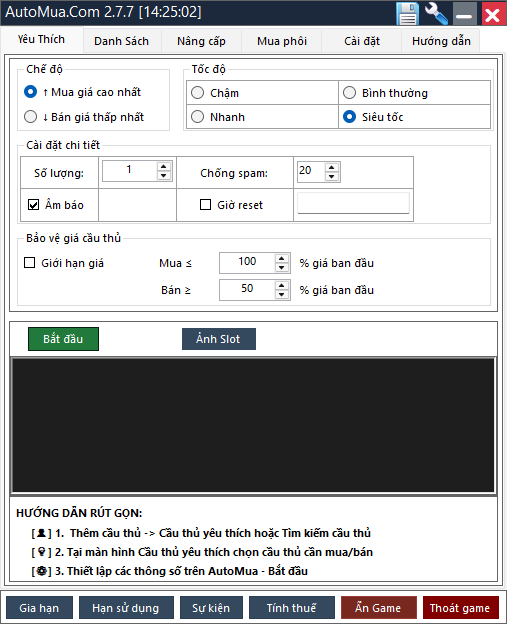Image resolution: width=507 pixels, height=624 pixels.
Task: Show the Hướng dẫn tab
Action: pyautogui.click(x=441, y=41)
